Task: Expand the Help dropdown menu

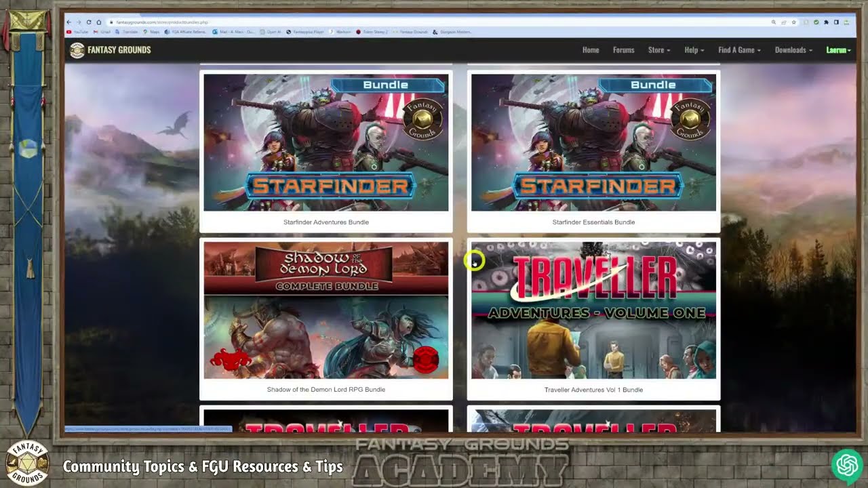Action: (x=694, y=50)
